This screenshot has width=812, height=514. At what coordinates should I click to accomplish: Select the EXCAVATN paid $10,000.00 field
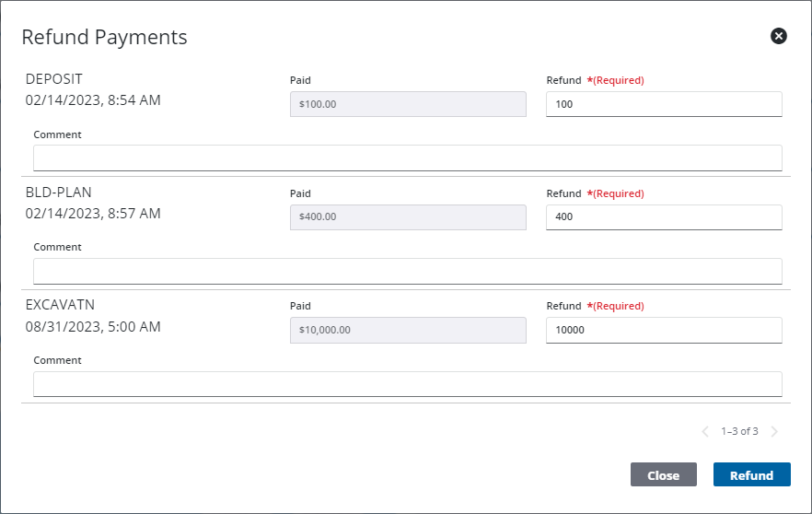pyautogui.click(x=408, y=330)
